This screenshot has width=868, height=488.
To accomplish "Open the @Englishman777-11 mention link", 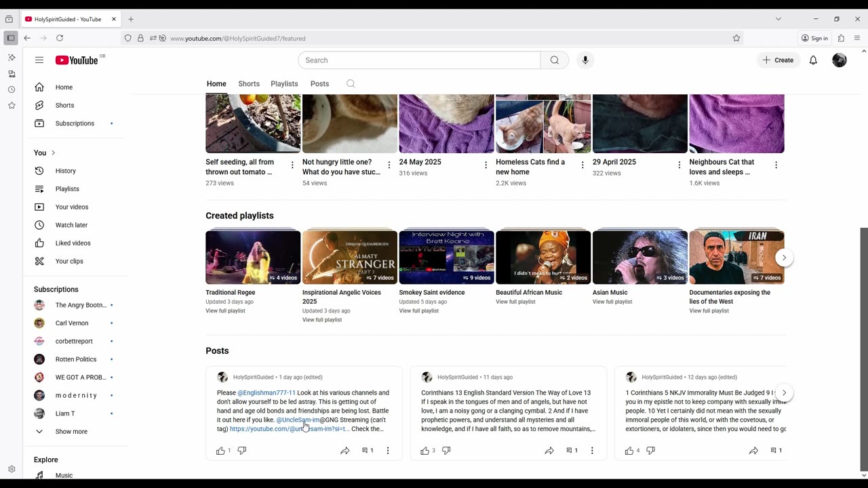I will 267,393.
